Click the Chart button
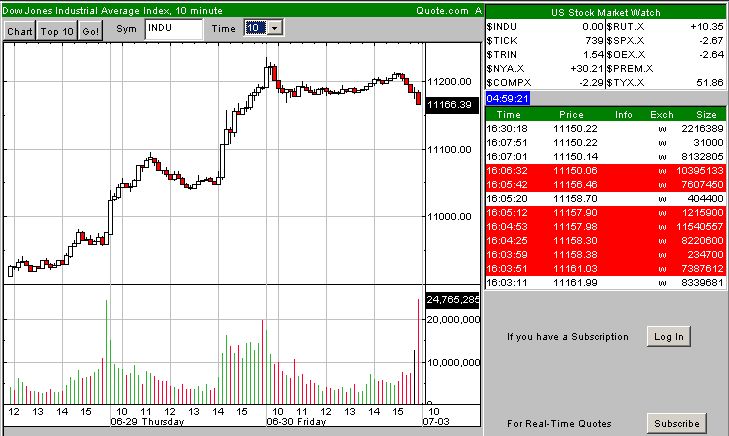Image resolution: width=729 pixels, height=436 pixels. point(20,31)
